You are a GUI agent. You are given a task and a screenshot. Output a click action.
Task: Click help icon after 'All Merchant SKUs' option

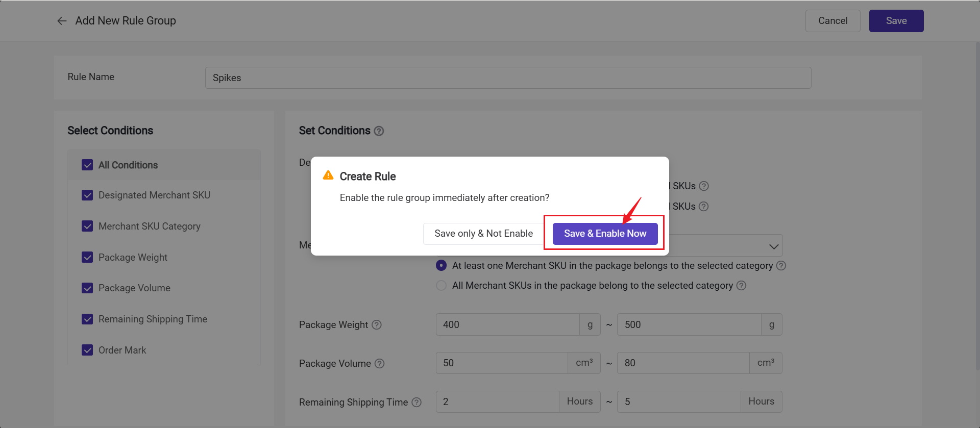point(741,286)
